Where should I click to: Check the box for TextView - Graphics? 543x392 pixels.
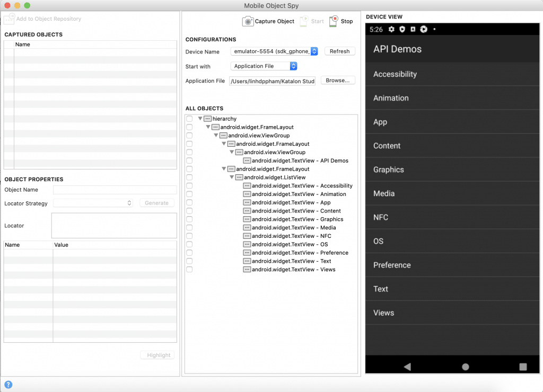click(189, 219)
